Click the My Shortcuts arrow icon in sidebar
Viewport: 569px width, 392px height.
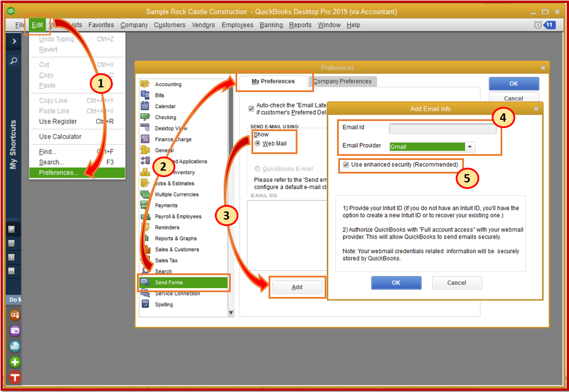click(12, 229)
